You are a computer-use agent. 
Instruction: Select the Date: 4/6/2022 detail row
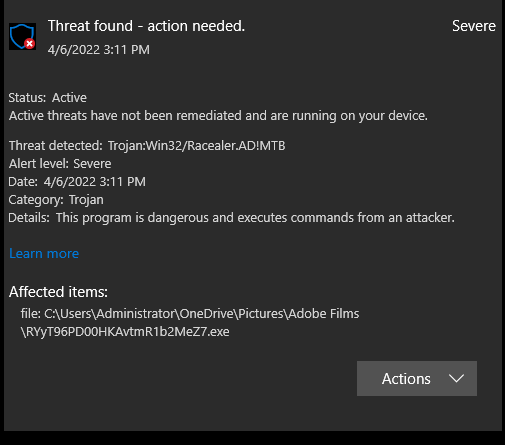pyautogui.click(x=77, y=182)
